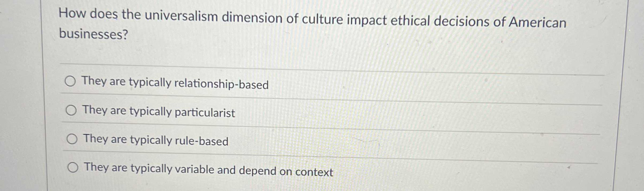
Task: Click "How" at the question's start
Action: point(72,13)
